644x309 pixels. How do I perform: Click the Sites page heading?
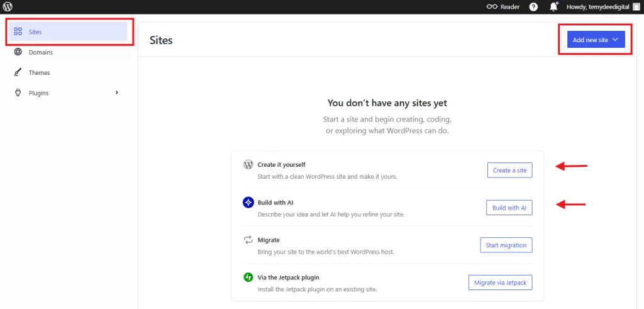click(161, 40)
